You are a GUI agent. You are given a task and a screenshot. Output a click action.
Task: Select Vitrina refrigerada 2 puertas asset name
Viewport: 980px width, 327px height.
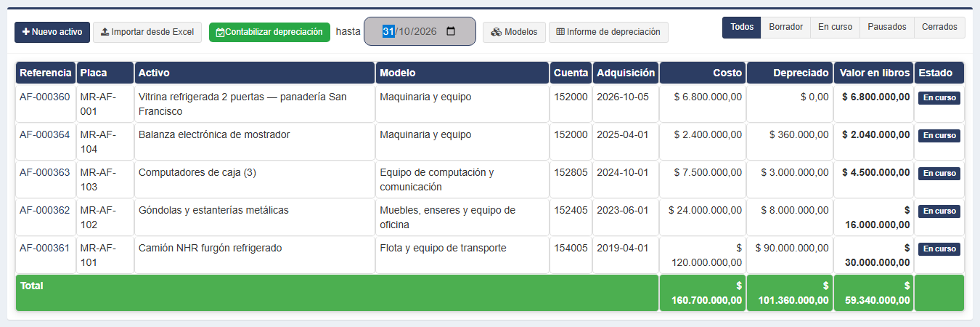242,104
